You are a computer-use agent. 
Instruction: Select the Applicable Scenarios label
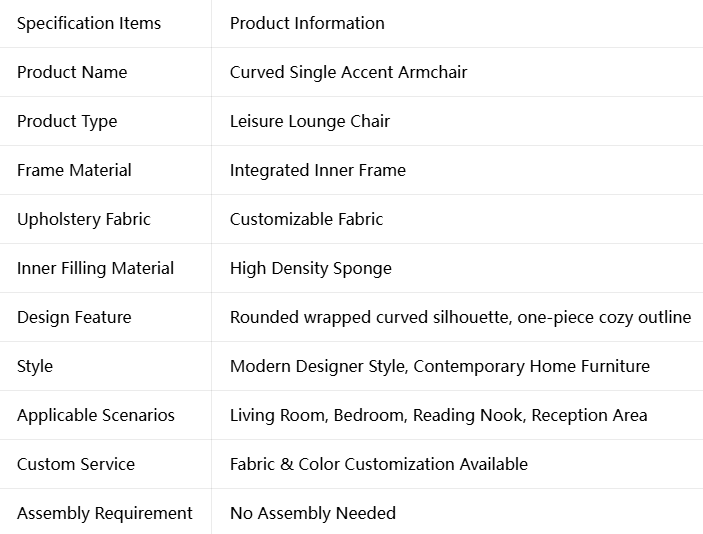pyautogui.click(x=96, y=415)
